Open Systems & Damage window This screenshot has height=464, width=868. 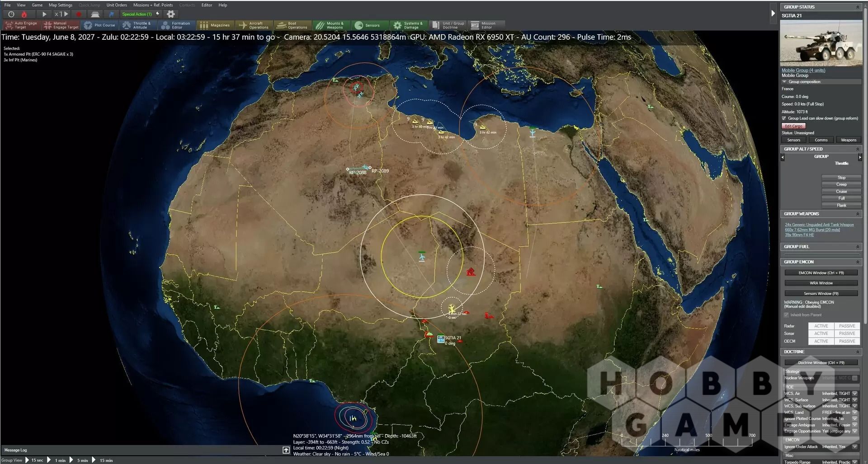[x=409, y=25]
